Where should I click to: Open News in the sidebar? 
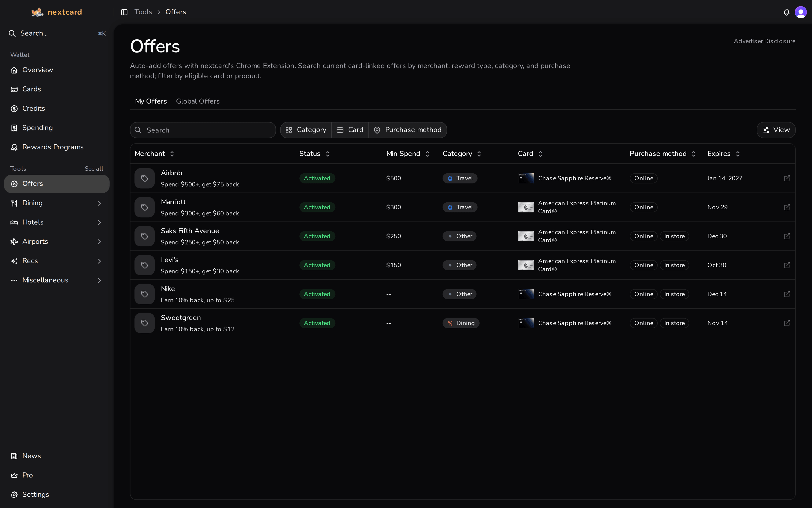[57, 456]
